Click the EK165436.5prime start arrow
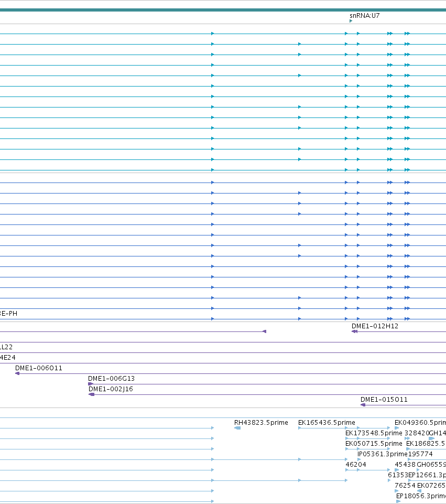The image size is (446, 504). [300, 428]
